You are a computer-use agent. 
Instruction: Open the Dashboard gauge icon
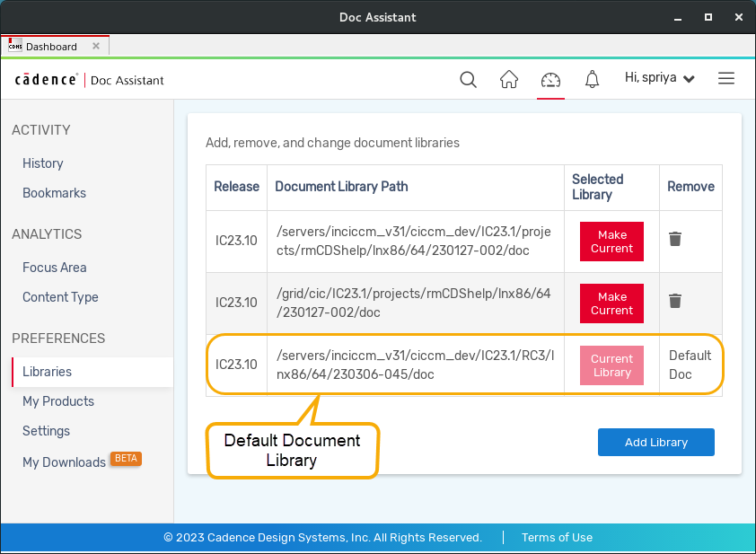550,79
